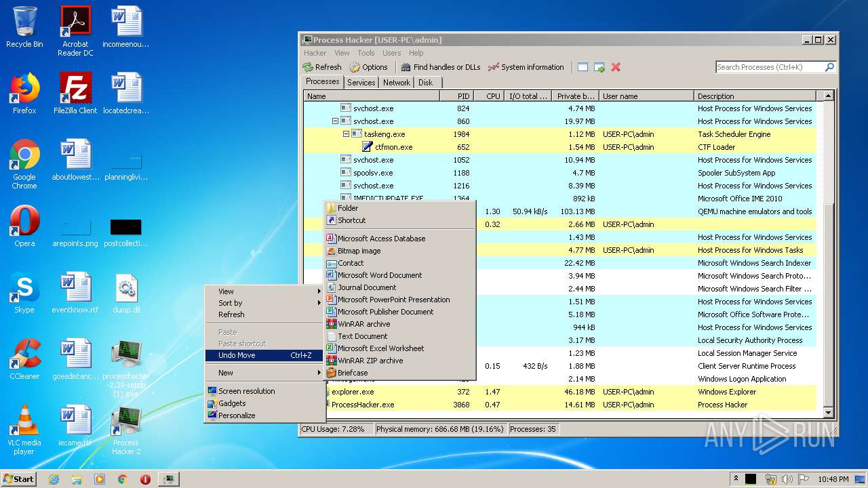Collapse the svchost.exe PID 860 tree node
This screenshot has width=868, height=488.
click(335, 121)
